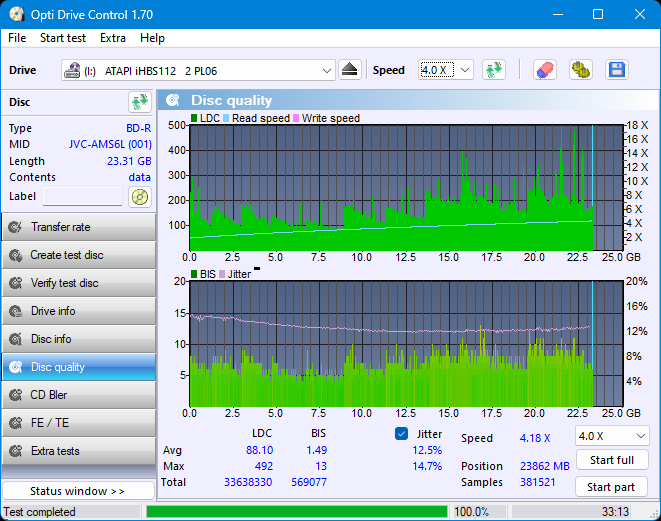Image resolution: width=661 pixels, height=521 pixels.
Task: Click the Test completed status text
Action: pyautogui.click(x=40, y=512)
